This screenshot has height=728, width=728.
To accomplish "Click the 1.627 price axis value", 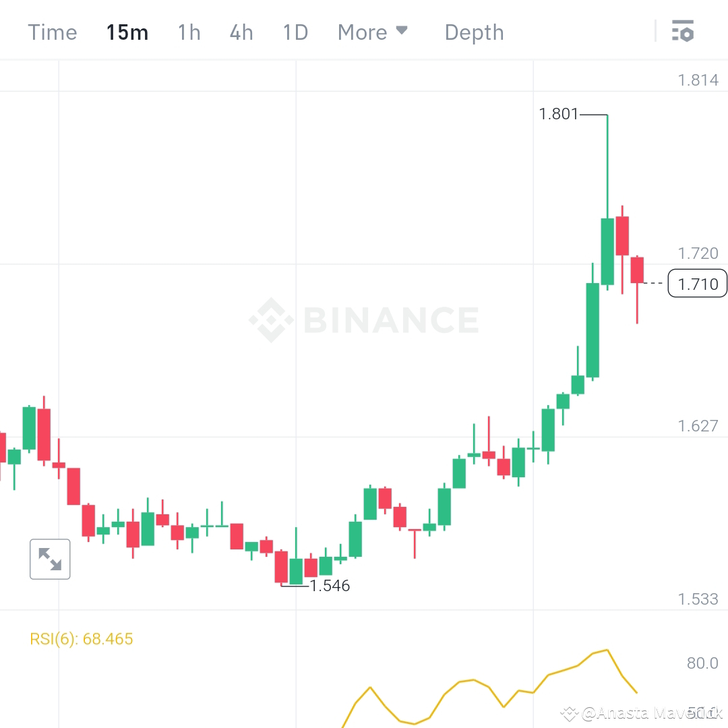I will click(x=699, y=425).
